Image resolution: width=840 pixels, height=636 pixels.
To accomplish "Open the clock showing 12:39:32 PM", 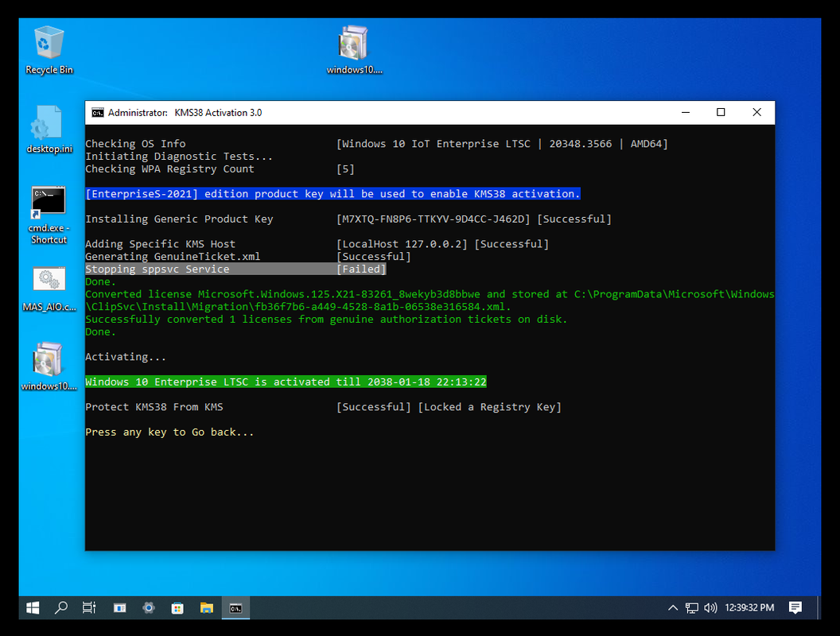I will pyautogui.click(x=749, y=607).
